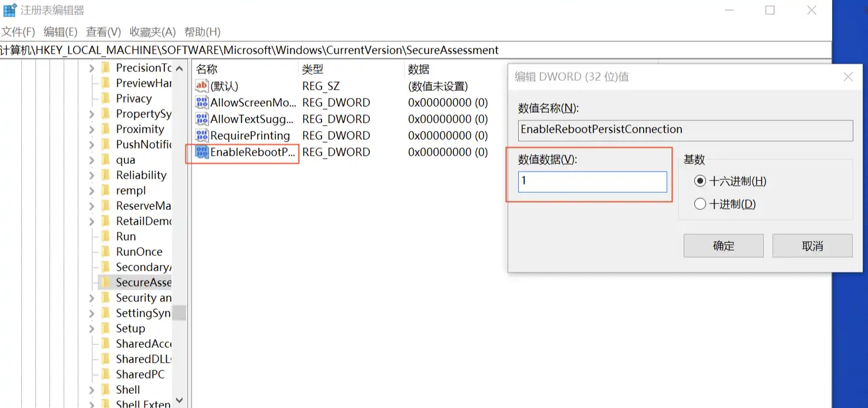Click the Registry Editor app icon in title bar

click(x=10, y=10)
